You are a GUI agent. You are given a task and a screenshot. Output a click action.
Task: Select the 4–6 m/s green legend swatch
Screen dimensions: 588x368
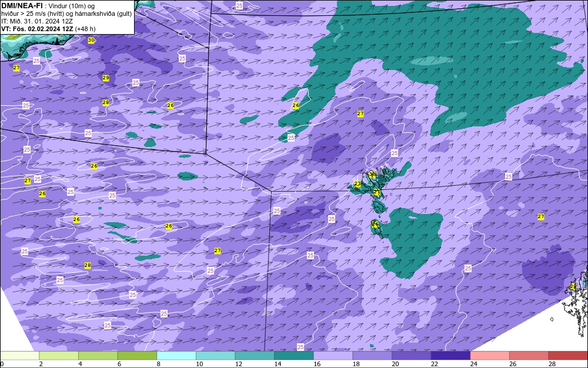coord(98,355)
